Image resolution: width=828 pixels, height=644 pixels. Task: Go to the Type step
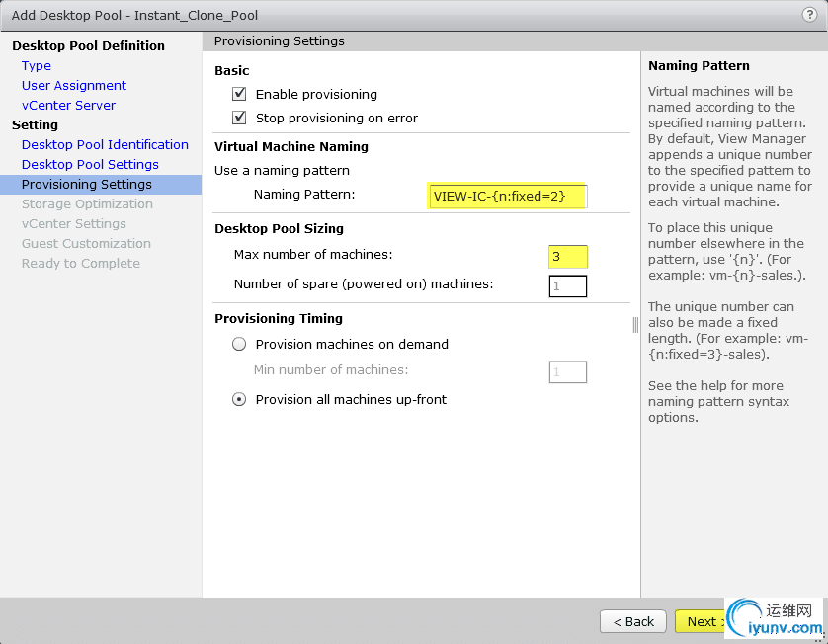pyautogui.click(x=37, y=65)
